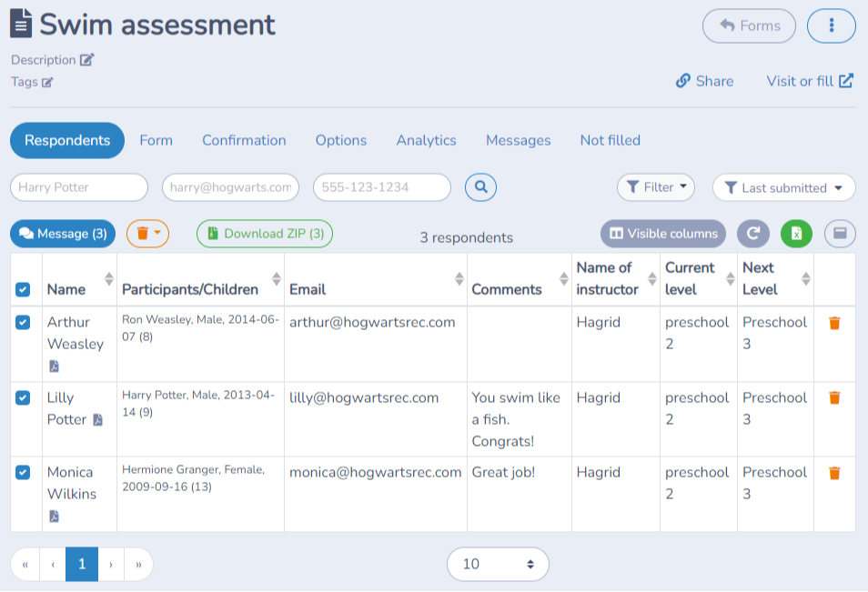The width and height of the screenshot is (868, 592).
Task: Sort by Comments column arrows
Action: pos(563,278)
